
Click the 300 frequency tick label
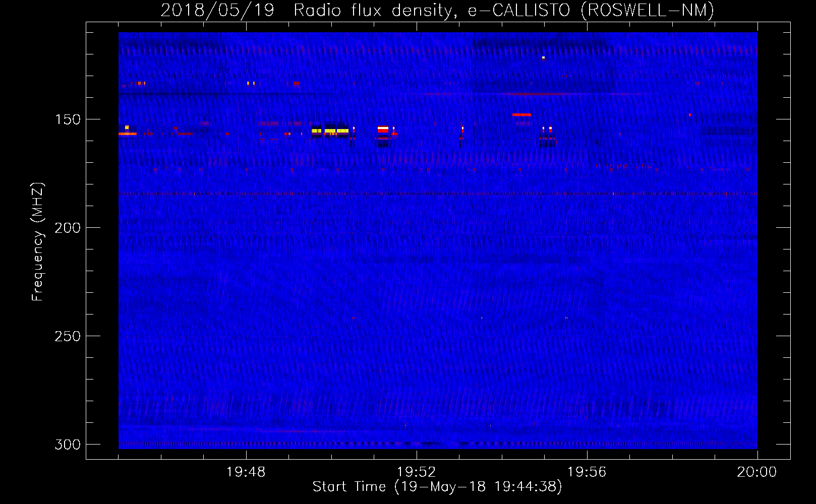tap(68, 445)
